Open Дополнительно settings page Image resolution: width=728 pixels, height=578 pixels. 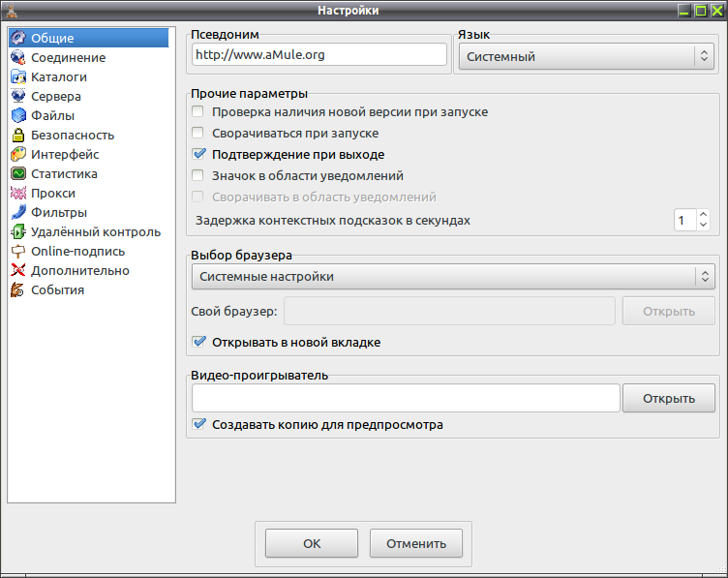click(x=79, y=271)
